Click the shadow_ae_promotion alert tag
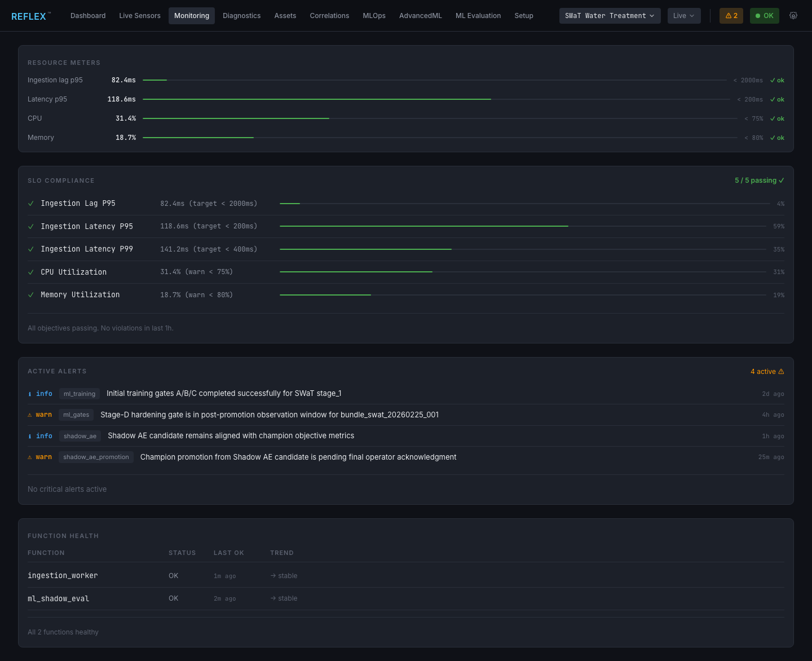Viewport: 812px width, 661px height. point(96,457)
